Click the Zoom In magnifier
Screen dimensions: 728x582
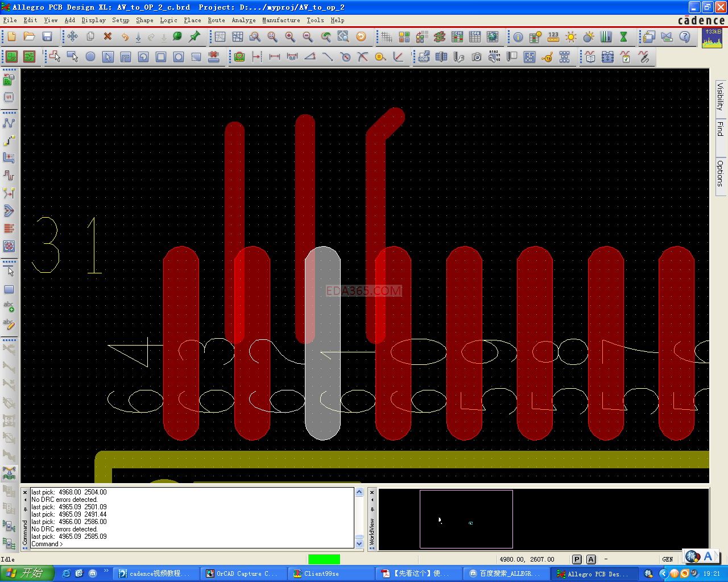pos(290,37)
